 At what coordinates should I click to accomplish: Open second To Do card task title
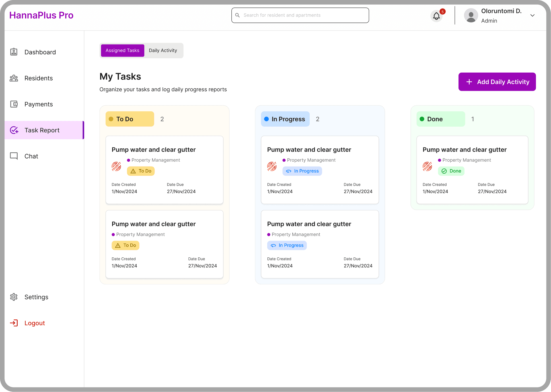[x=154, y=224]
